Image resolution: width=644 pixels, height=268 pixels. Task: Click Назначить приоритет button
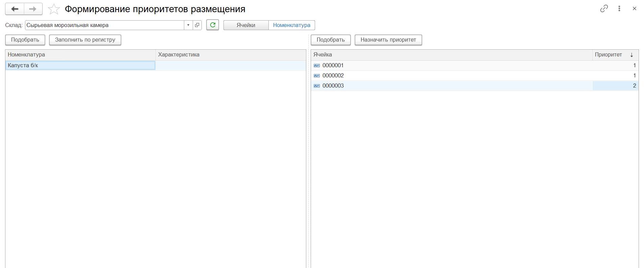tap(388, 40)
